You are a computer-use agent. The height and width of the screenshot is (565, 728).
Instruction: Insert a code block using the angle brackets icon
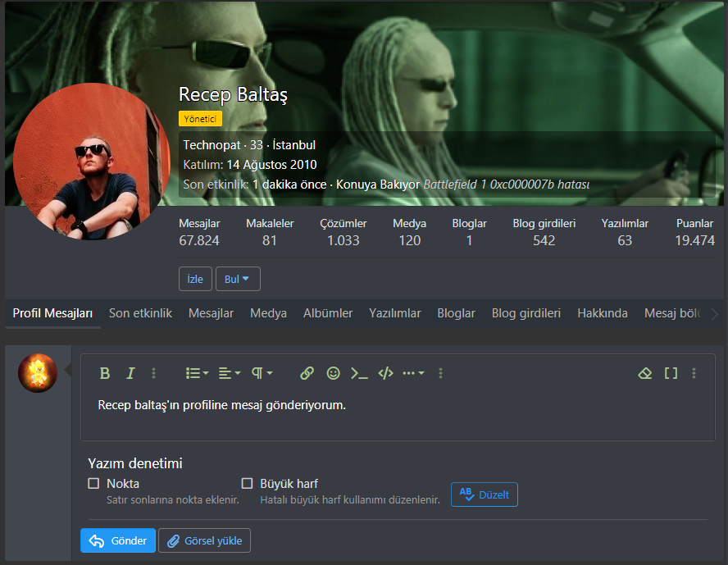[x=386, y=373]
